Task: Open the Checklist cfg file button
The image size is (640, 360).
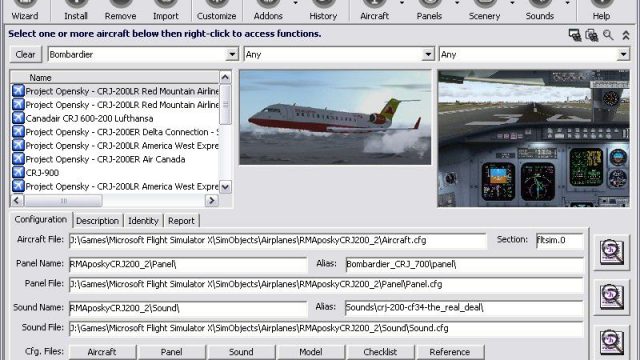Action: coord(380,352)
